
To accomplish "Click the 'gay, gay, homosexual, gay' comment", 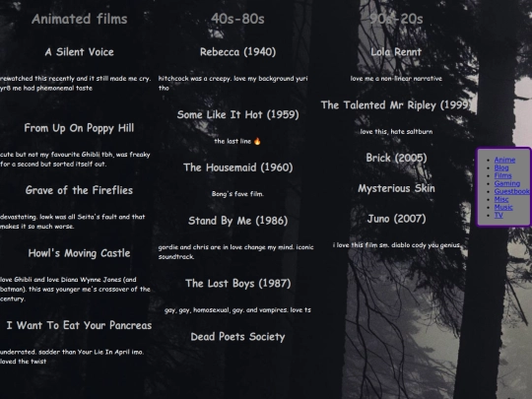I will click(x=237, y=310).
